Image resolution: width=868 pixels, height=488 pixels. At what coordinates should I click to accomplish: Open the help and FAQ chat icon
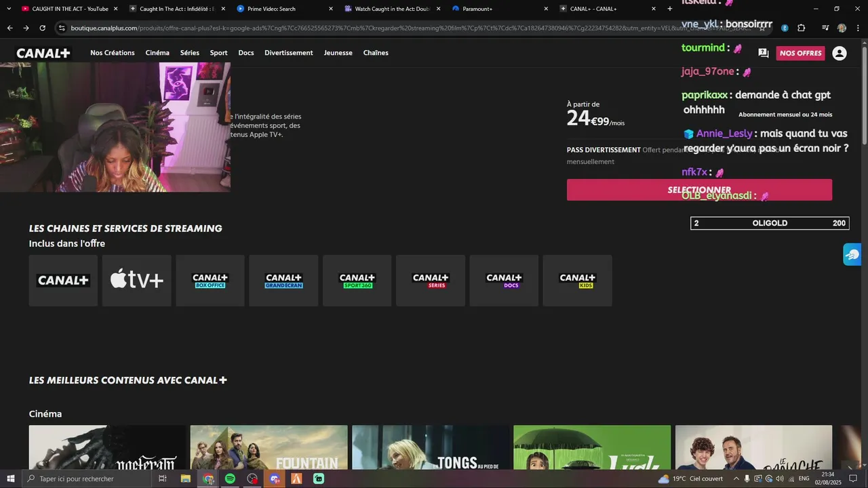click(763, 53)
